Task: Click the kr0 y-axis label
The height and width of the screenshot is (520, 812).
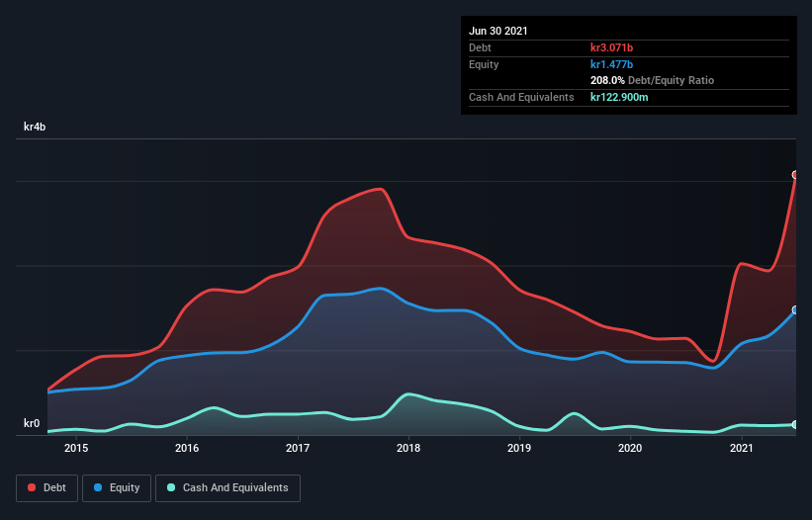Action: (x=32, y=423)
